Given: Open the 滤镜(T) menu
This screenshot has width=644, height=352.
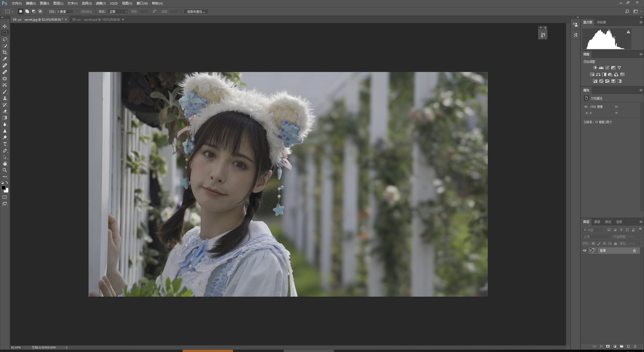Looking at the screenshot, I should click(101, 3).
